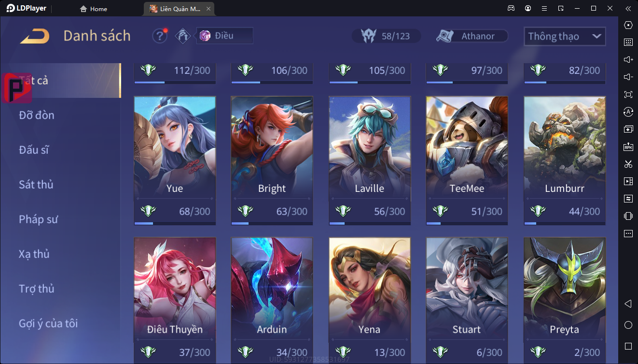
Task: Click the LDPlayer volume down icon
Action: point(628,77)
